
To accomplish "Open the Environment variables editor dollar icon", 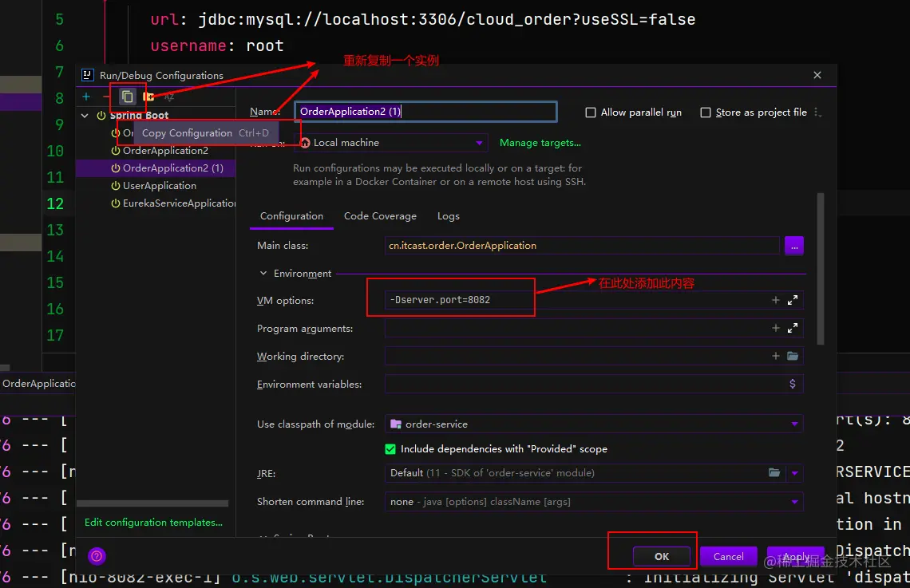I will pos(792,383).
